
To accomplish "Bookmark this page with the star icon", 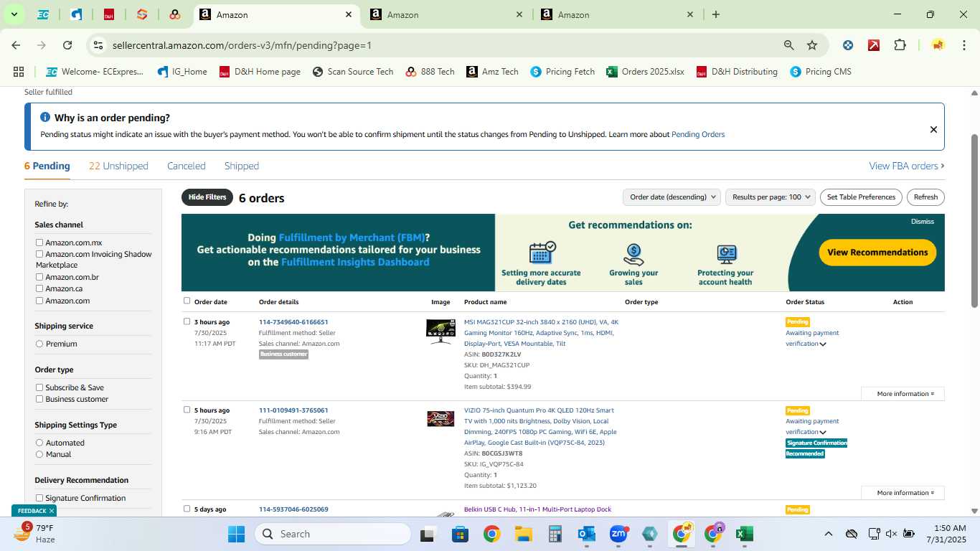I will point(812,45).
